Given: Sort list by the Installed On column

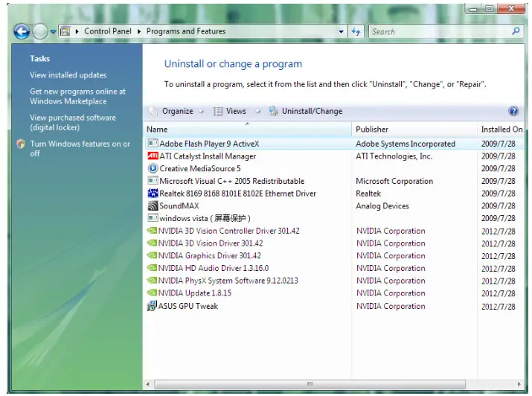Looking at the screenshot, I should pyautogui.click(x=501, y=130).
